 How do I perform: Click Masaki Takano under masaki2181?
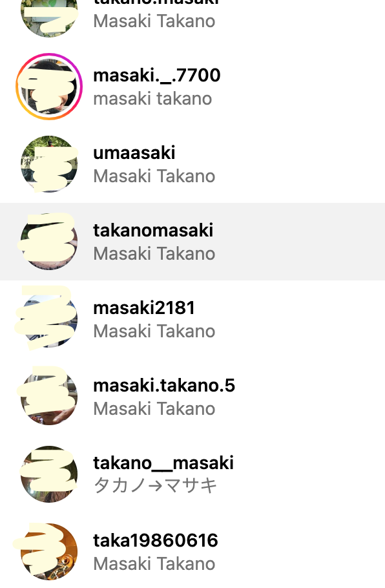(x=154, y=331)
